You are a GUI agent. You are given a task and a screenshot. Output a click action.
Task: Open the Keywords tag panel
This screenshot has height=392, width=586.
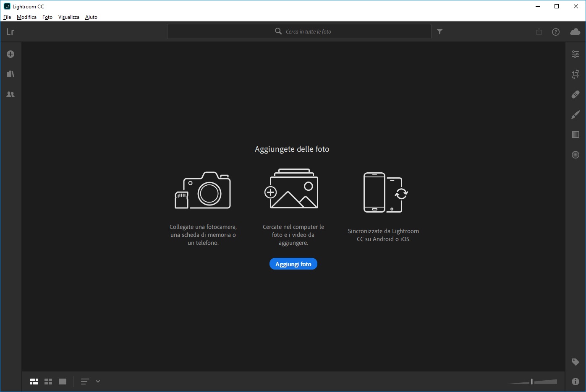[575, 362]
